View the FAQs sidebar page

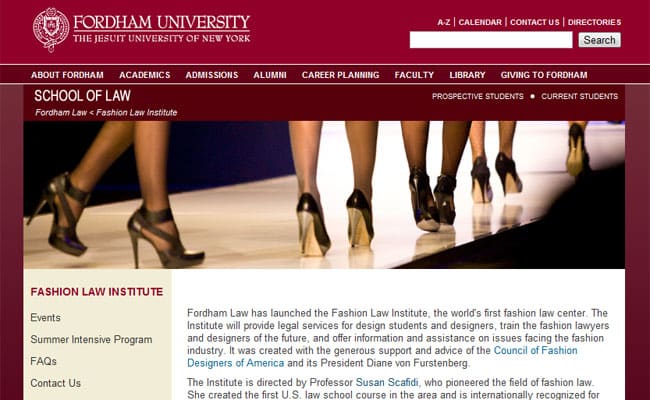[x=43, y=361]
